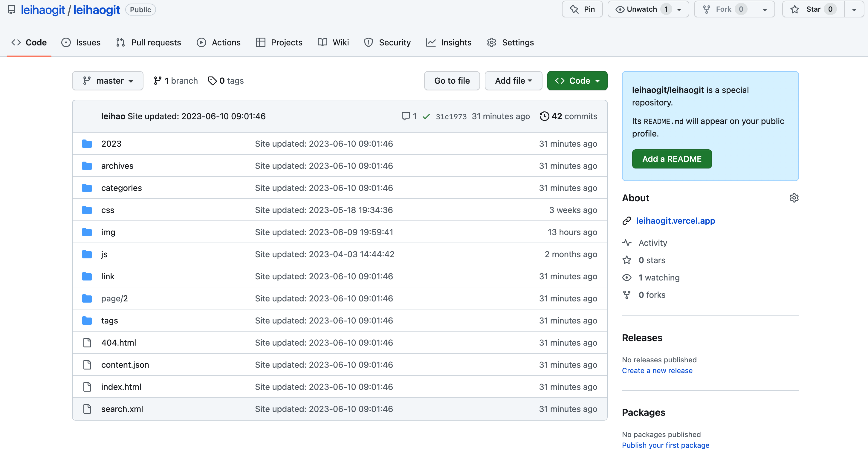
Task: Click the tags label icon
Action: point(212,81)
